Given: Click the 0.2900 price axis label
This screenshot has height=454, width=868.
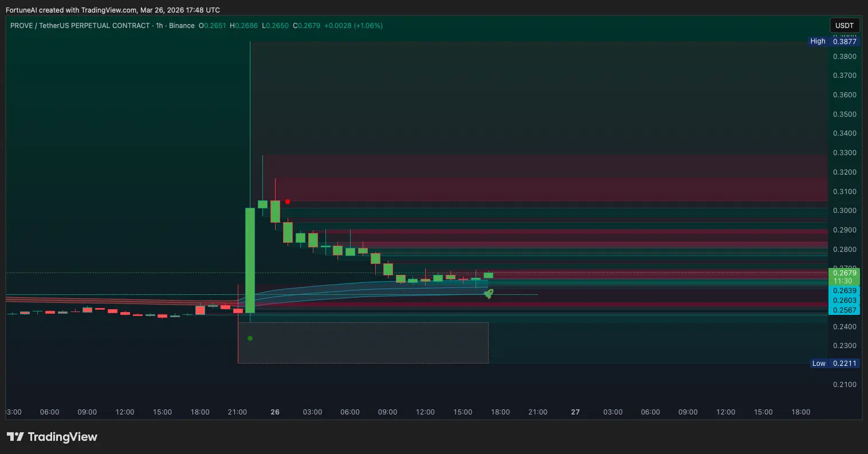Looking at the screenshot, I should click(845, 230).
